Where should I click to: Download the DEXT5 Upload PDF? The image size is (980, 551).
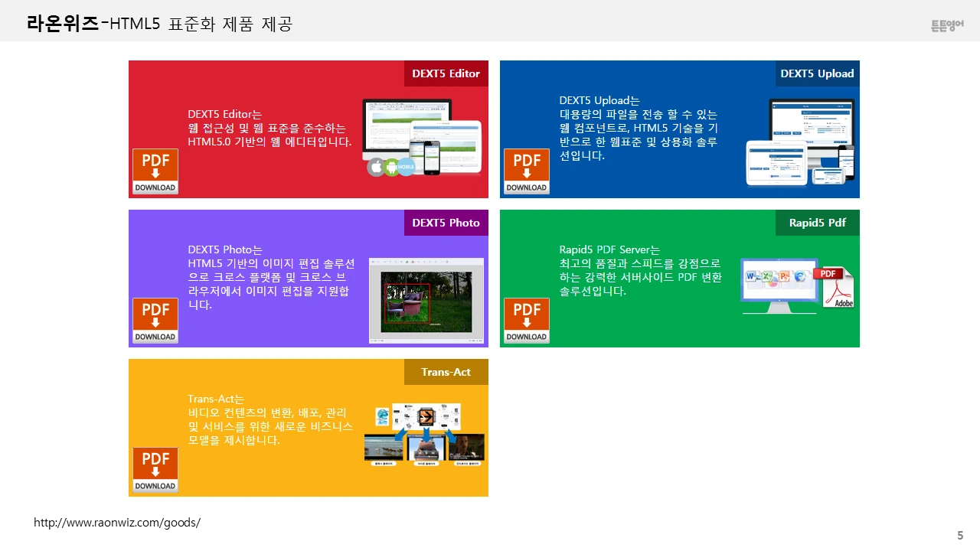click(527, 171)
